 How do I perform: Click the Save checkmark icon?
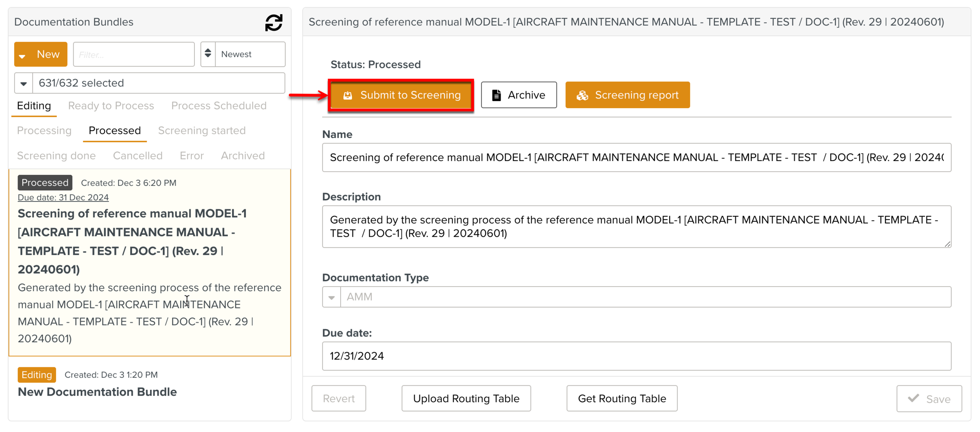(x=913, y=398)
